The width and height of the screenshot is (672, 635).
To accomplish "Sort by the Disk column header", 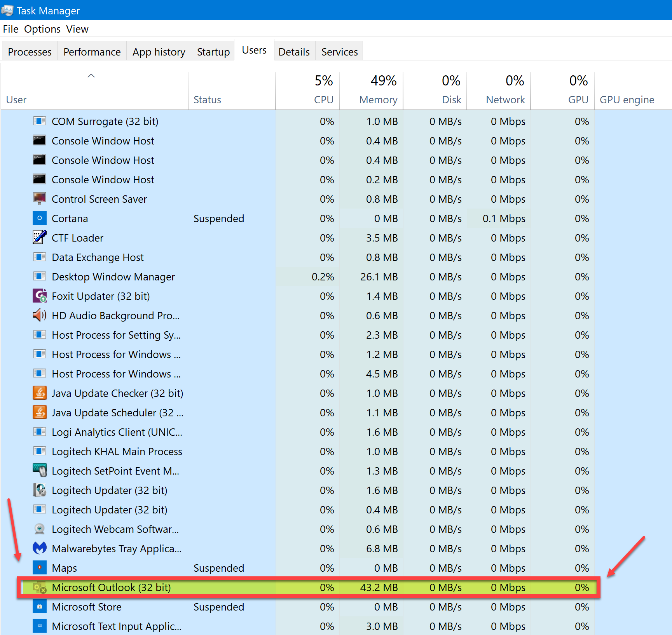I will (435, 91).
